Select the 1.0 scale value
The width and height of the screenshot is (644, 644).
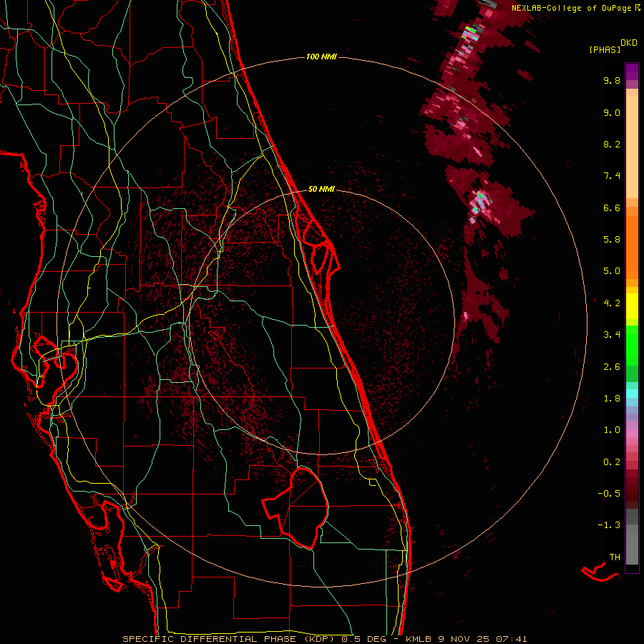point(612,430)
